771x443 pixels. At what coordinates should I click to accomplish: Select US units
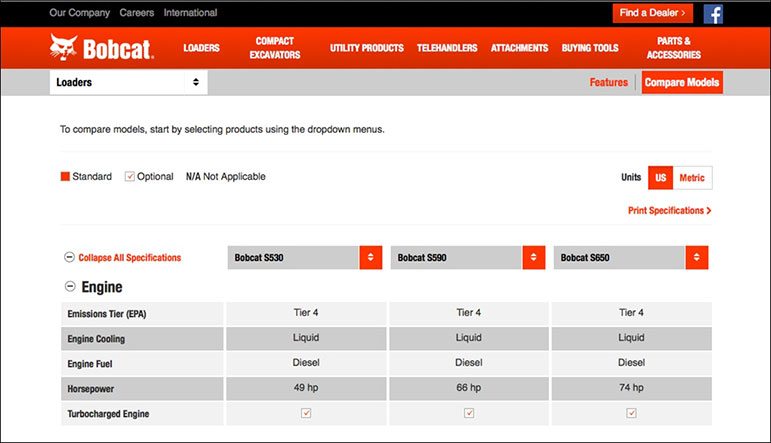click(660, 178)
